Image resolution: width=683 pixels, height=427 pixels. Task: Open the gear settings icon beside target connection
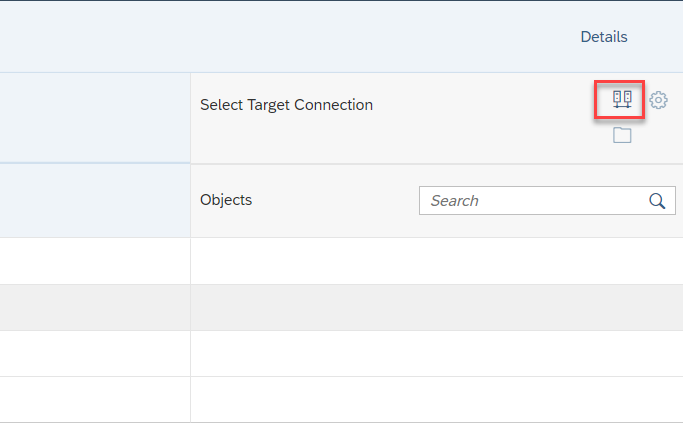pos(658,100)
